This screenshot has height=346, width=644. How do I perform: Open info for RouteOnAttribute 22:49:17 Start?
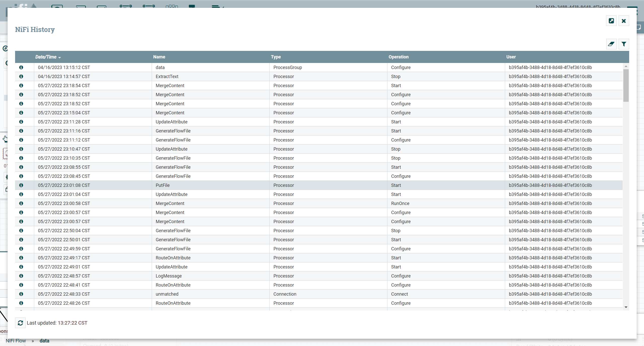[x=21, y=258]
